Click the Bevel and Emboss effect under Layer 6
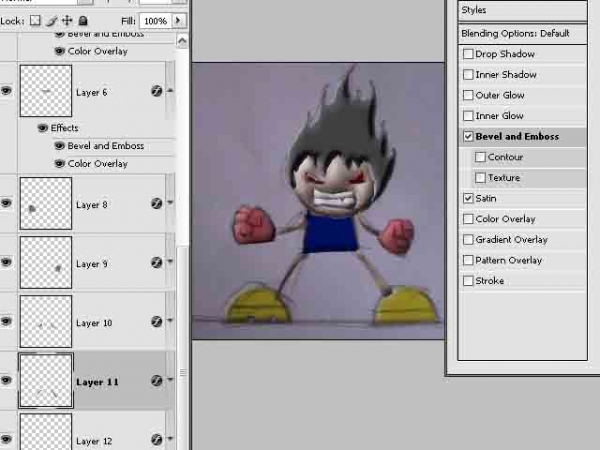 click(106, 146)
